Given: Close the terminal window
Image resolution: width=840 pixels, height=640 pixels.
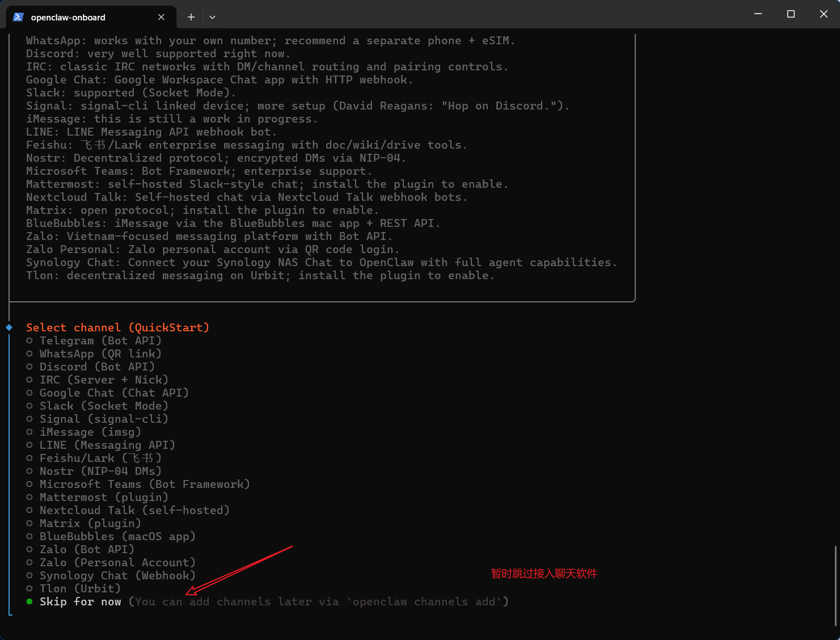Looking at the screenshot, I should point(824,14).
